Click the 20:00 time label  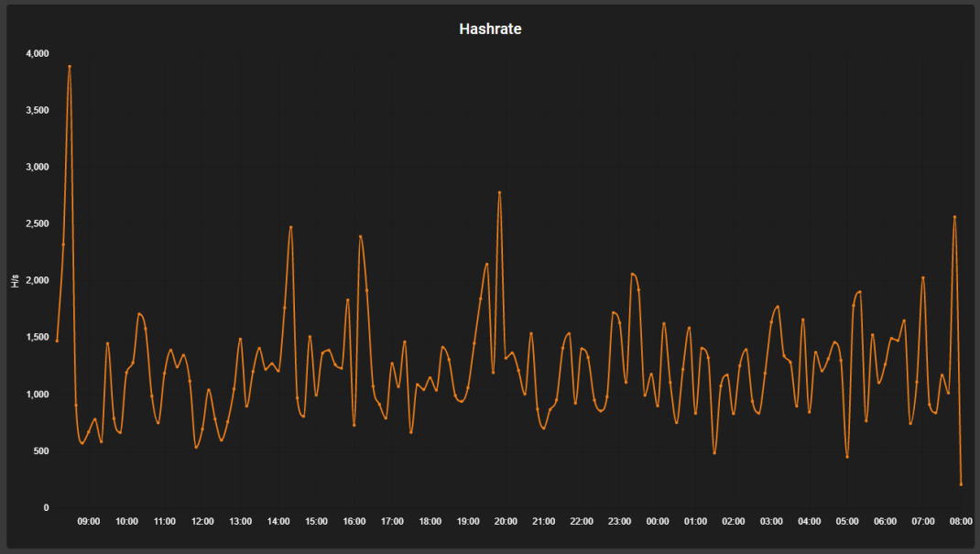[506, 522]
